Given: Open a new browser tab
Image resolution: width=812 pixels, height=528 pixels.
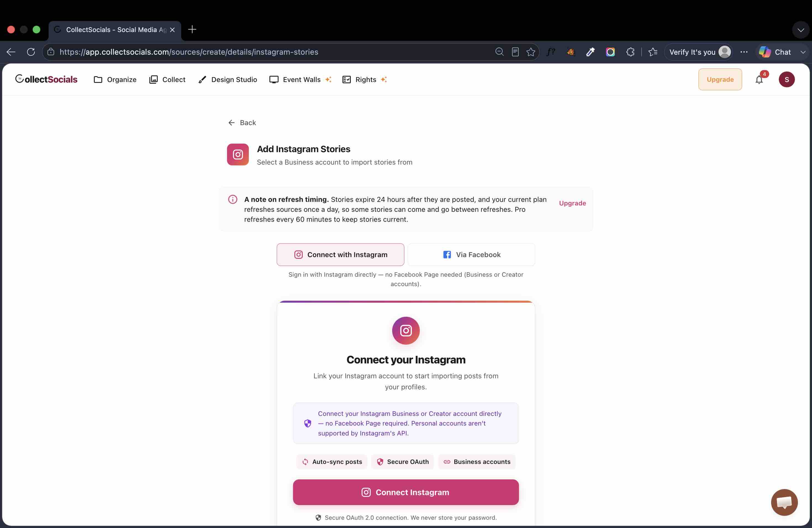Looking at the screenshot, I should 192,29.
